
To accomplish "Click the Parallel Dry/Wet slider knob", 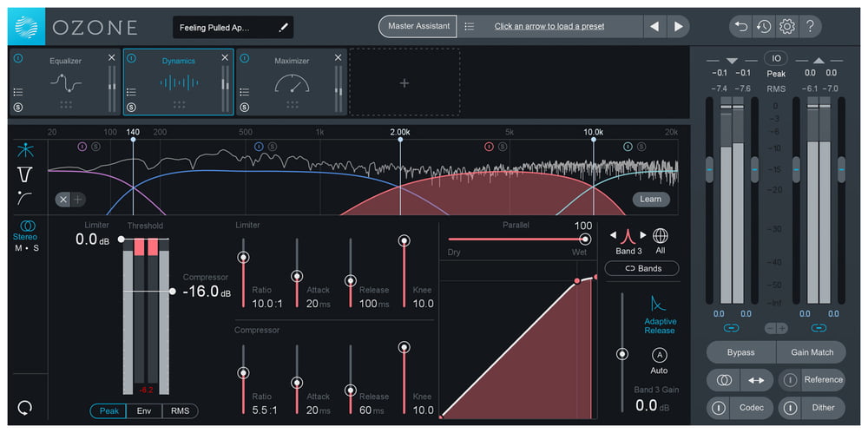I will (584, 239).
